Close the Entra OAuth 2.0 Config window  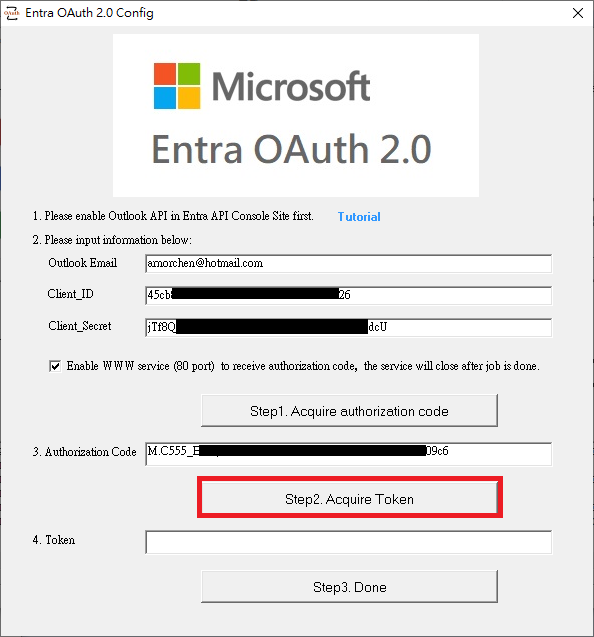578,13
